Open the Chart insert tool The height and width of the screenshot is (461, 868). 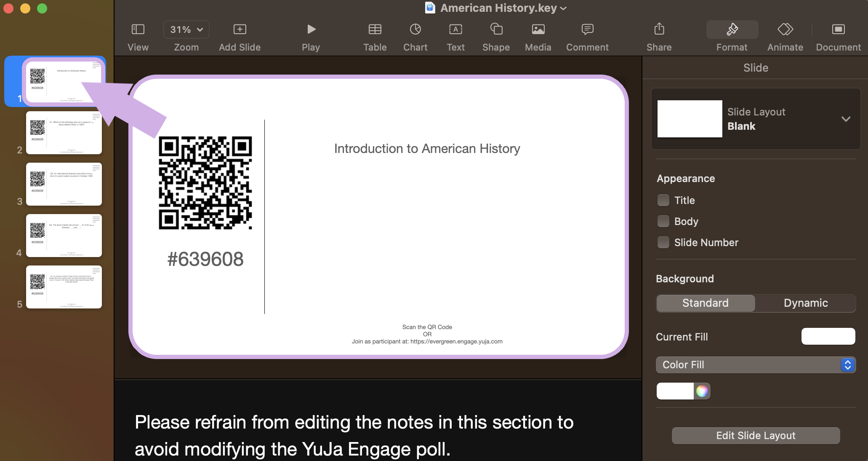point(415,29)
